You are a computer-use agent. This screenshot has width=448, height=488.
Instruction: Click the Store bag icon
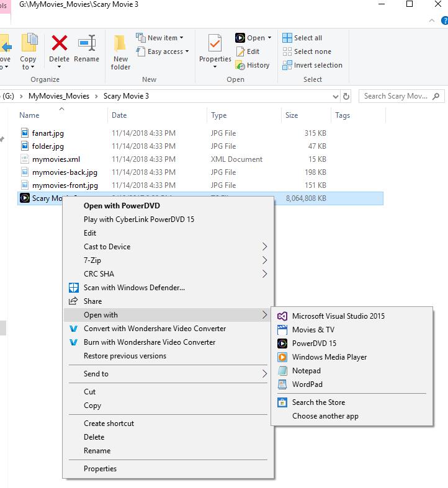pos(282,402)
